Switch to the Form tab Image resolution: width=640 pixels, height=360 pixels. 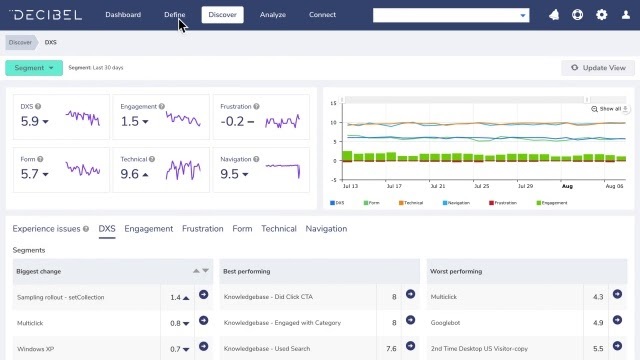pos(242,229)
